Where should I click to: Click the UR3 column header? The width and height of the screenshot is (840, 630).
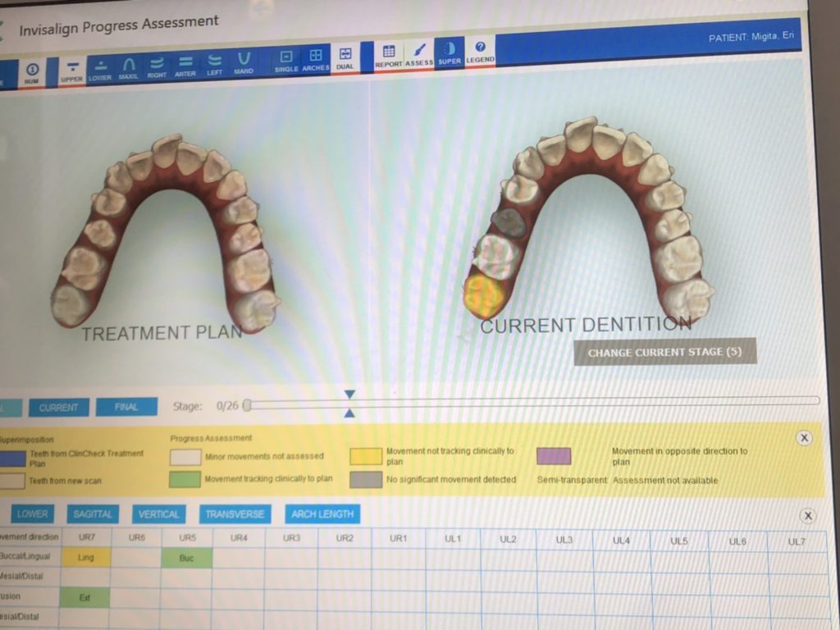coord(291,537)
